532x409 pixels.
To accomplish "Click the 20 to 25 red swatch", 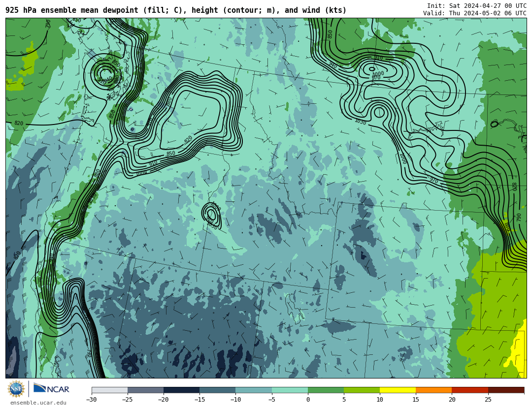I will [470, 390].
